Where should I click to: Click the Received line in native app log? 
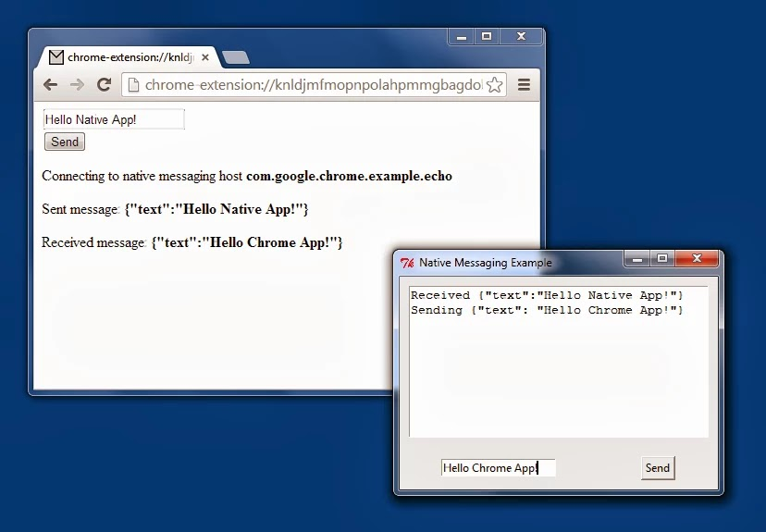pos(547,295)
